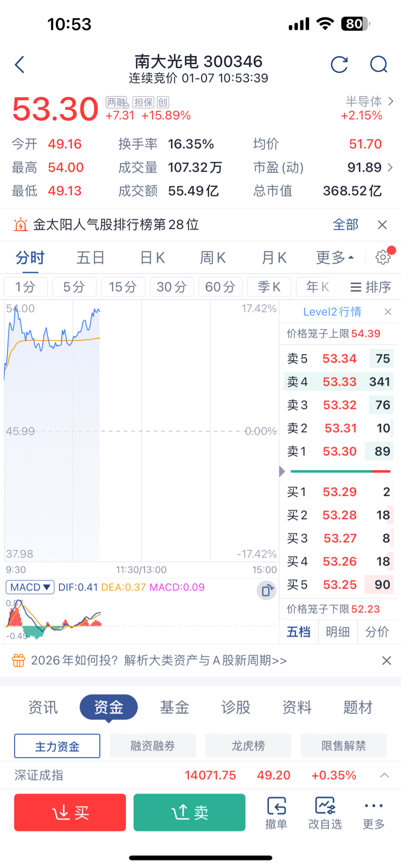Open the MACD indicator dropdown

click(x=30, y=587)
